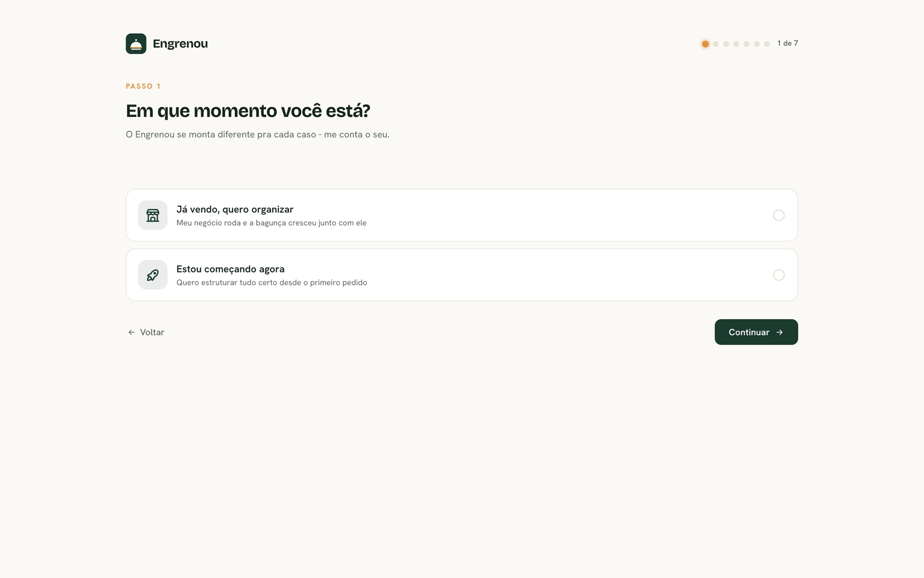
Task: Jump to the last progress step dot
Action: tap(767, 44)
